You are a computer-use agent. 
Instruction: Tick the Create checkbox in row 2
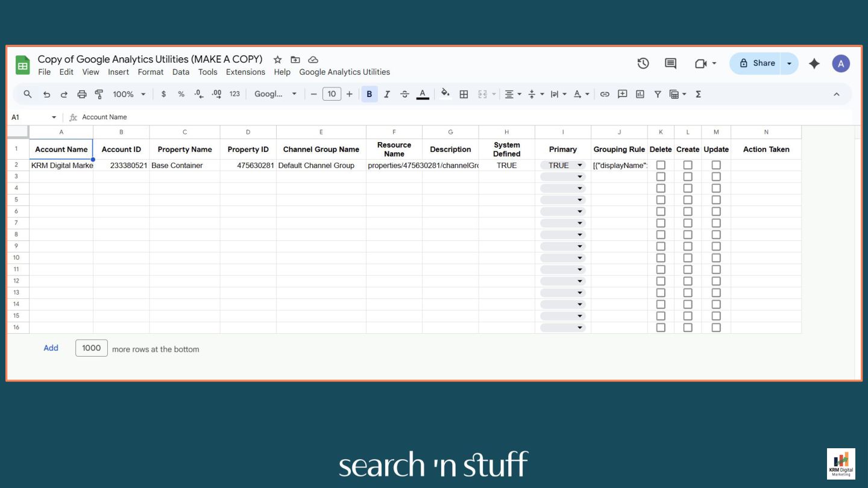coord(688,165)
